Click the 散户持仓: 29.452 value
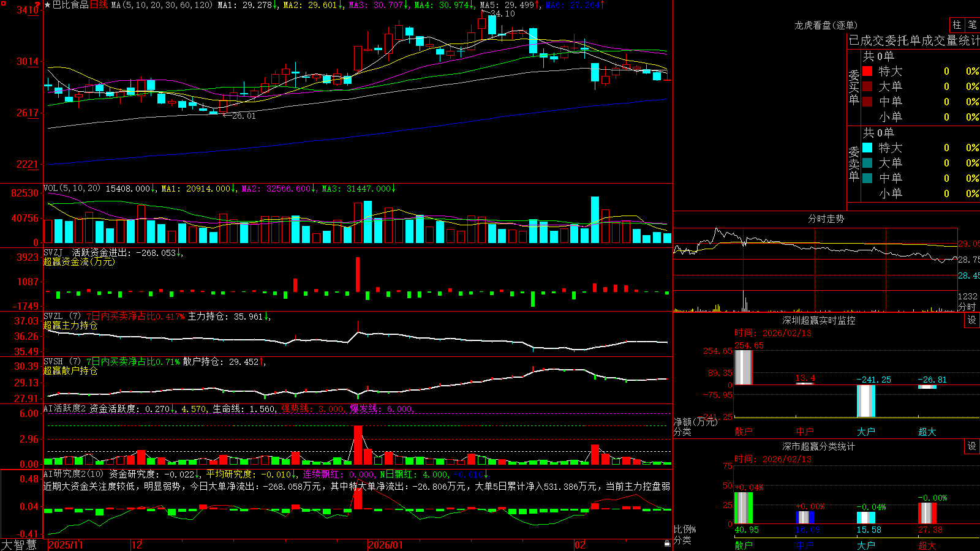 pyautogui.click(x=221, y=362)
